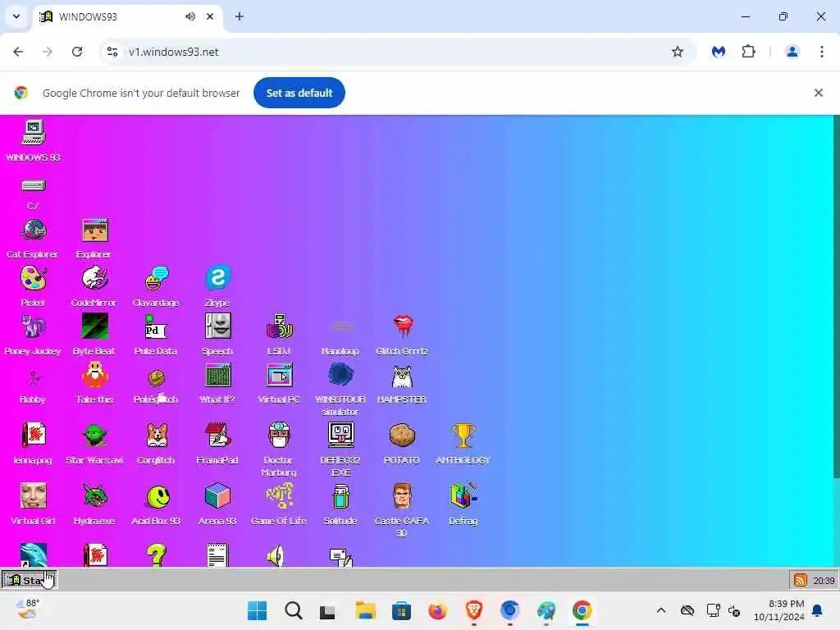
Task: Run Hydra.exe icon
Action: [95, 495]
